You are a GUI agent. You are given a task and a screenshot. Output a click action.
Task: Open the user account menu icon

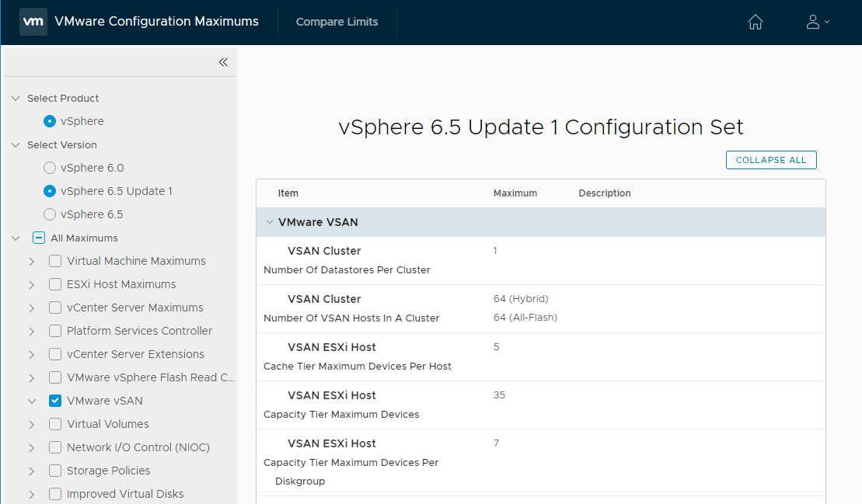pyautogui.click(x=817, y=22)
